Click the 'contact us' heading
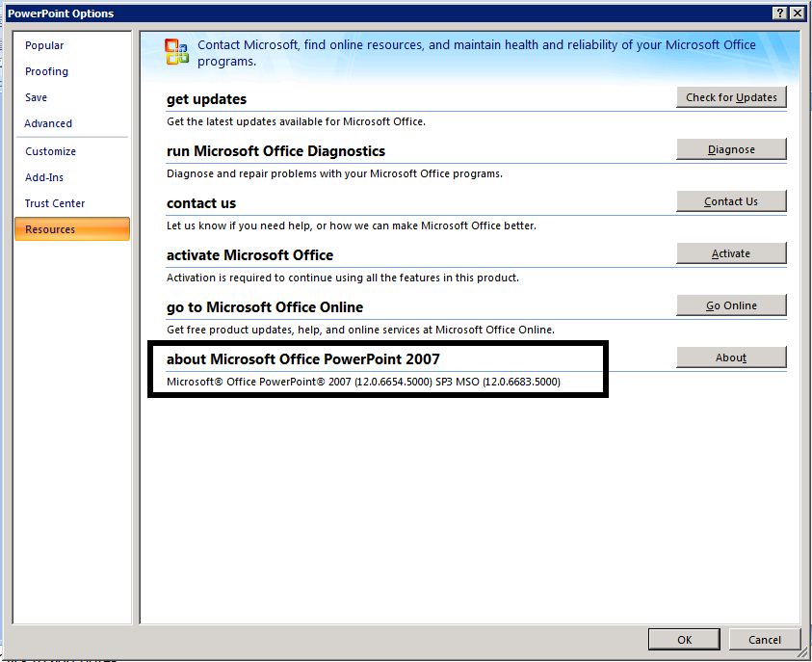The height and width of the screenshot is (662, 812). [201, 203]
